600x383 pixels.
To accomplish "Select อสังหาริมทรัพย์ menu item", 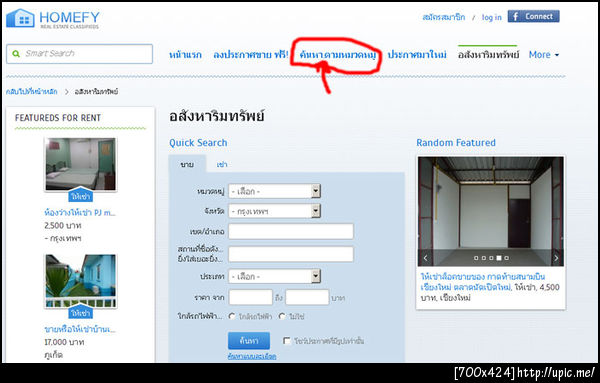I will point(488,55).
